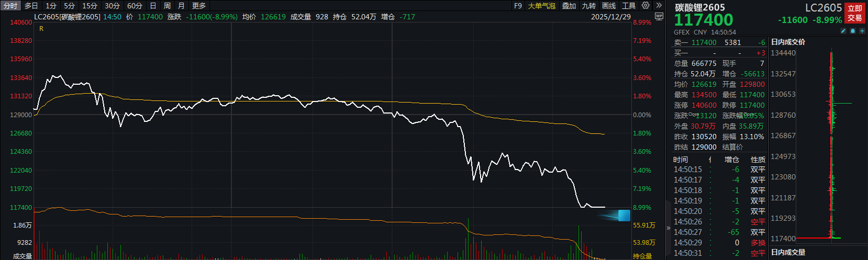Viewport: 868px width, 260px height.
Task: Click the bell alert icon
Action: point(853,31)
